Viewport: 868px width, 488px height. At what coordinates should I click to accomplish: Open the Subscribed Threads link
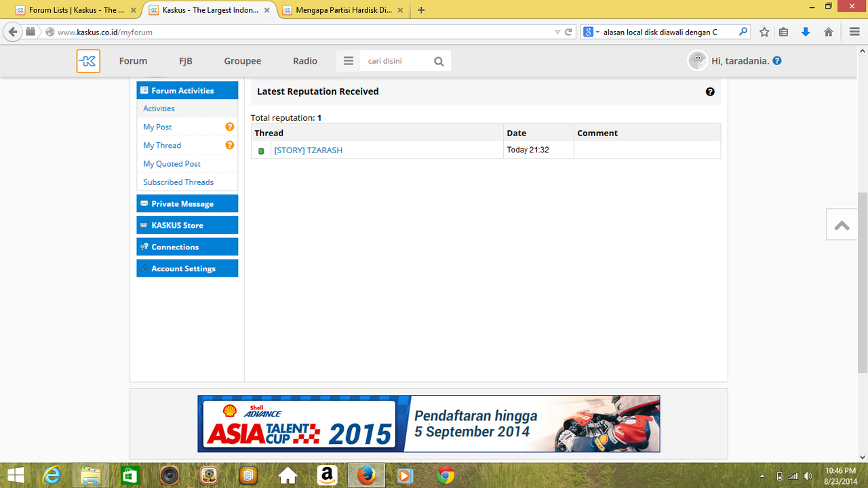click(x=178, y=182)
